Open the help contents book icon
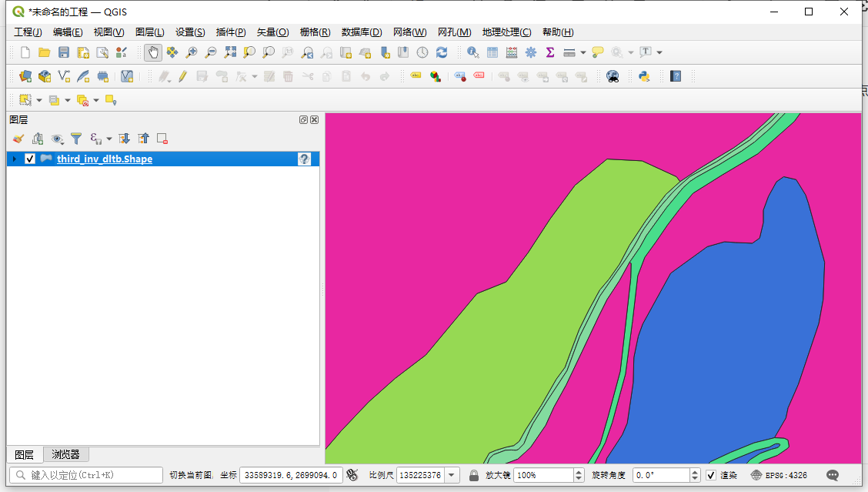 [x=676, y=76]
